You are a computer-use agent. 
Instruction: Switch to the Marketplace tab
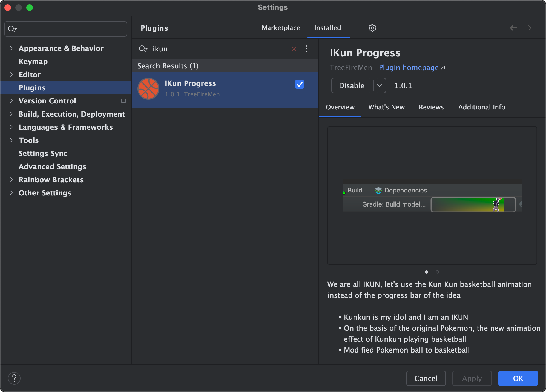(x=281, y=28)
